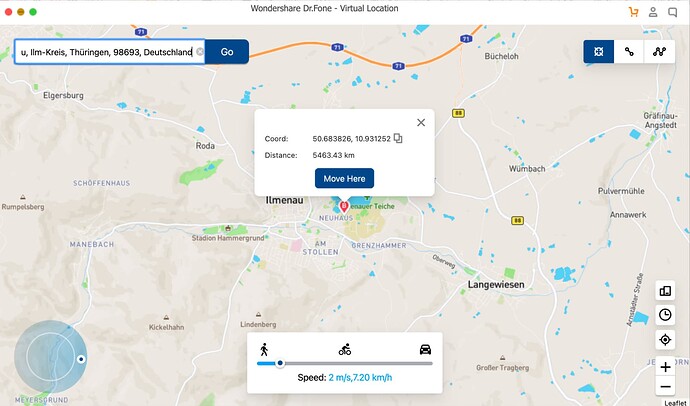690x406 pixels.
Task: Open the location history clock icon
Action: pyautogui.click(x=665, y=315)
